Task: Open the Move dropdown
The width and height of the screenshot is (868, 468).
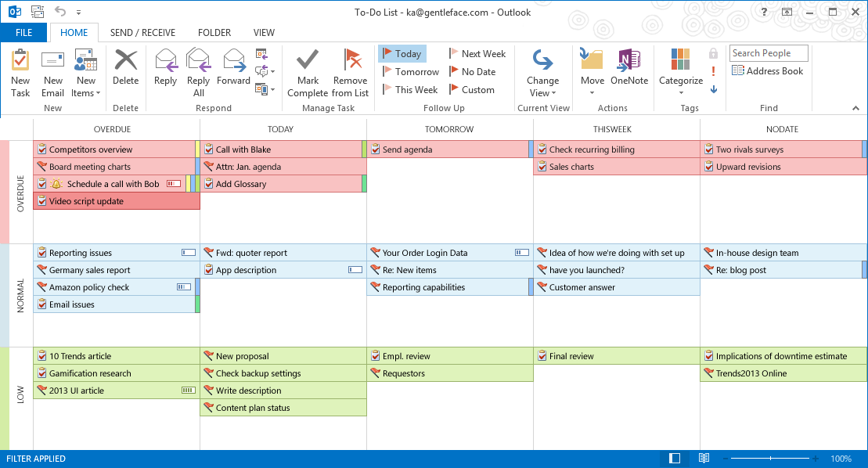Action: (592, 73)
